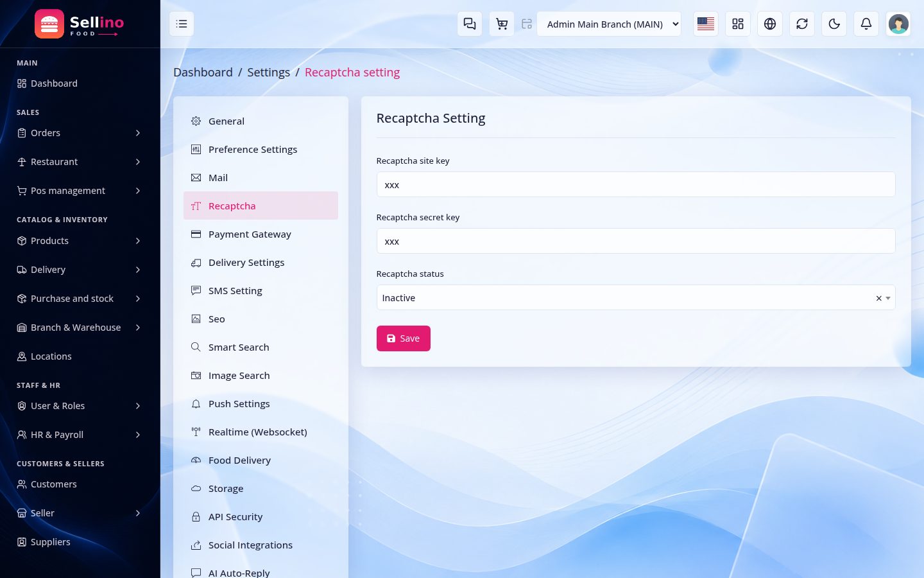924x578 pixels.
Task: Open Smart Search settings
Action: pyautogui.click(x=261, y=347)
